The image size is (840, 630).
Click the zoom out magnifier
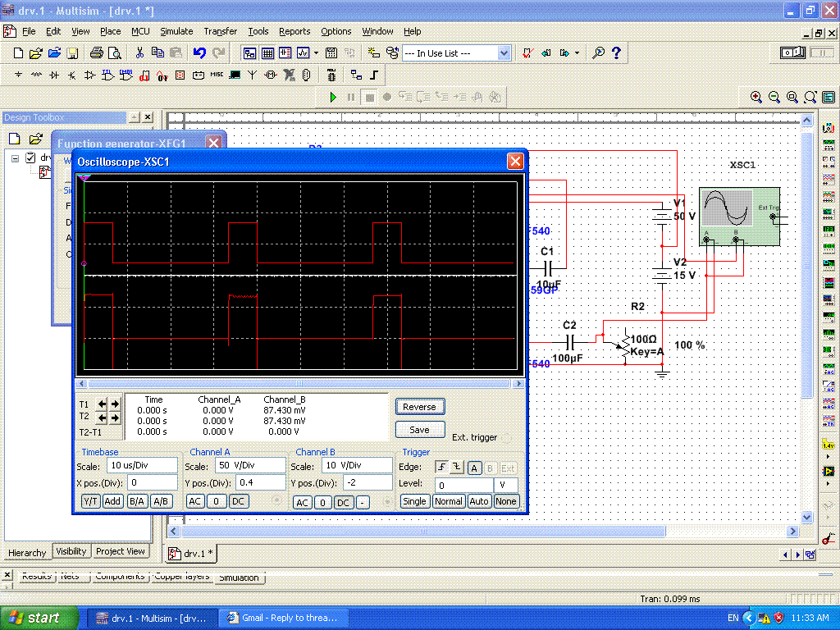coord(774,97)
